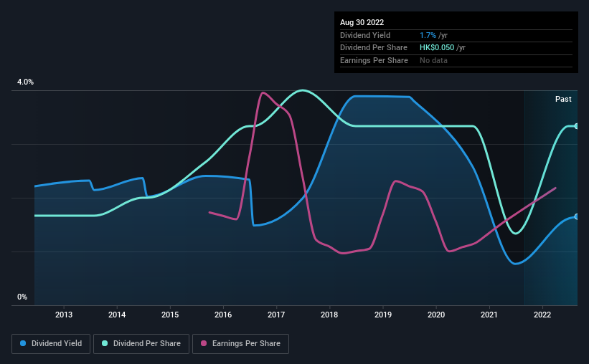Click the 2013 x-axis label
589x364 pixels.
(x=64, y=315)
